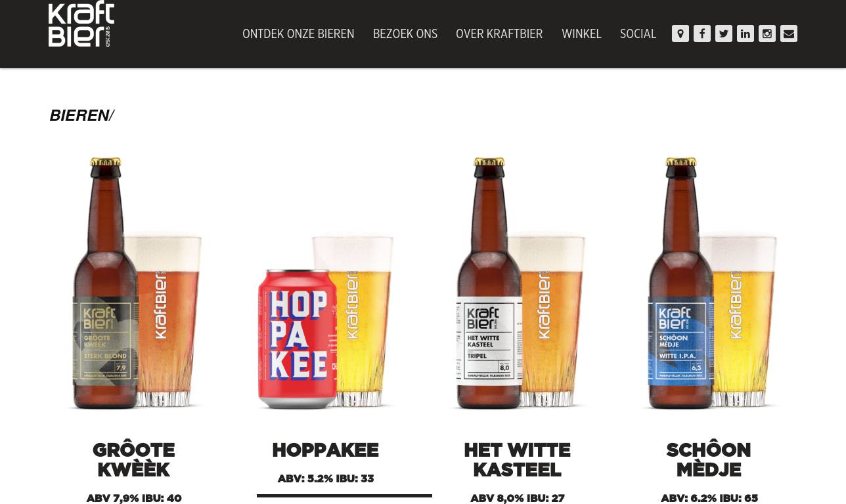
Task: Open the Grôote Kwèèk beer title
Action: coord(134,460)
